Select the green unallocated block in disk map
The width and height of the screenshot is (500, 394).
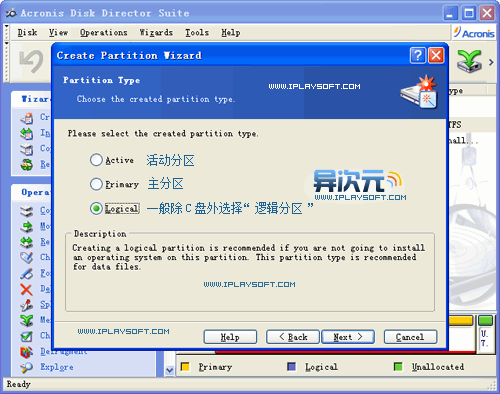coord(485,321)
